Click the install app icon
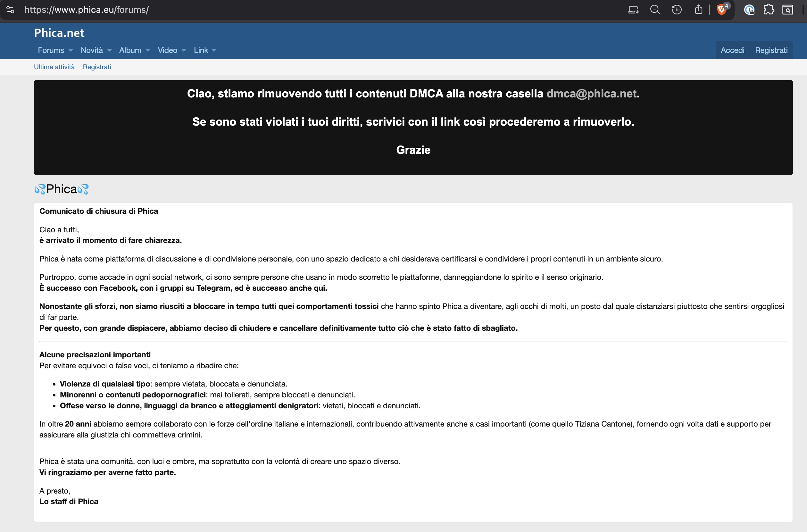 click(x=633, y=10)
